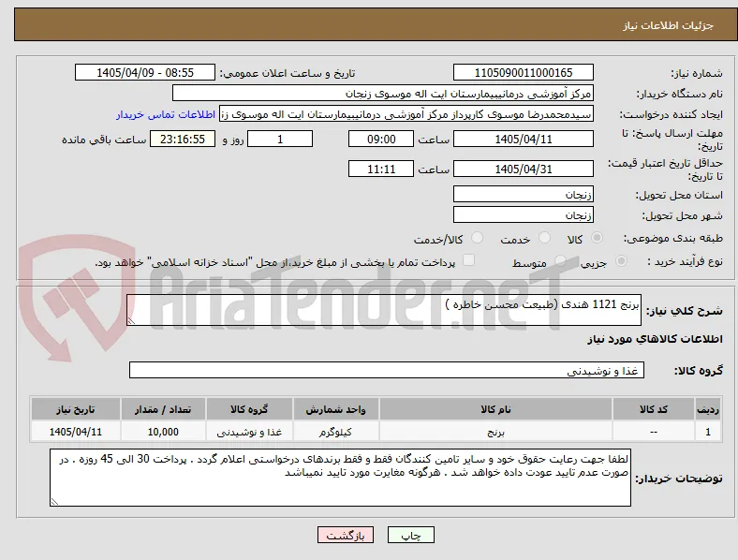
Task: Click the remaining time field 23:16:55
Action: click(183, 139)
